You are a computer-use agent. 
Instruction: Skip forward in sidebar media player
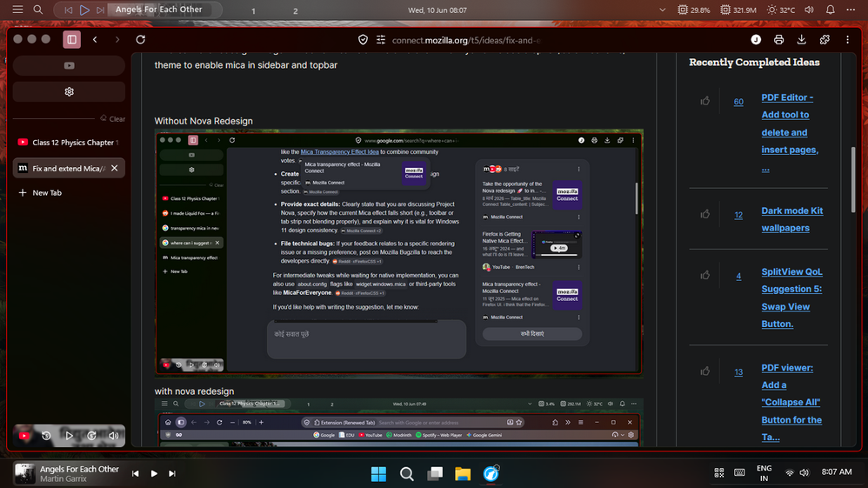91,436
